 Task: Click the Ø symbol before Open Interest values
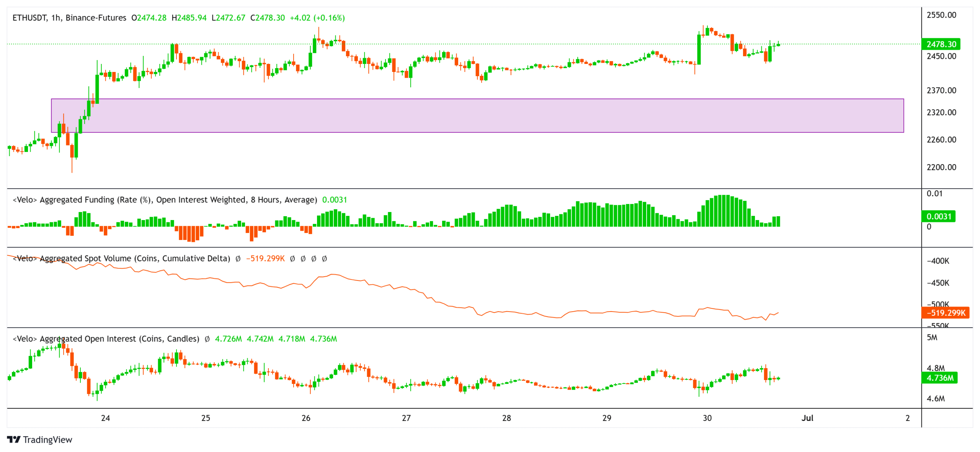[x=207, y=339]
